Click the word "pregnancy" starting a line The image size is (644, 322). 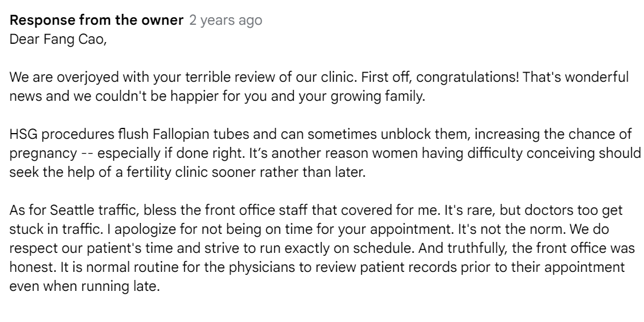pos(43,153)
